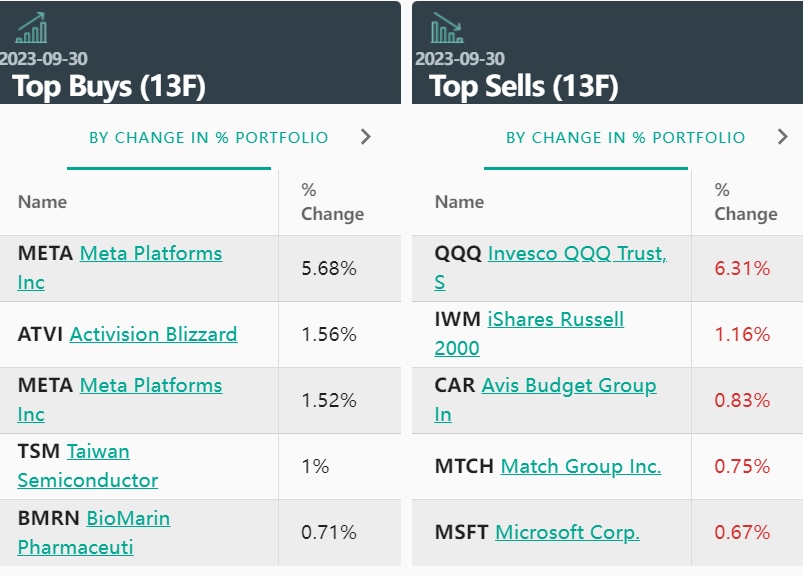The height and width of the screenshot is (576, 803).
Task: Open the Activision Blizzard link
Action: click(153, 334)
